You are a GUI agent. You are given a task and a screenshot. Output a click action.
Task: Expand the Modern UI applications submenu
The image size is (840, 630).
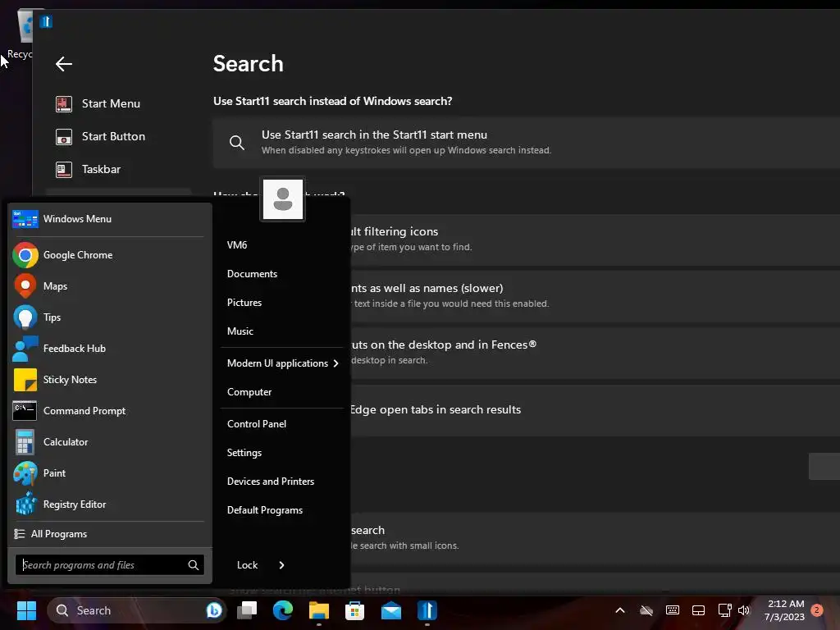click(x=282, y=363)
